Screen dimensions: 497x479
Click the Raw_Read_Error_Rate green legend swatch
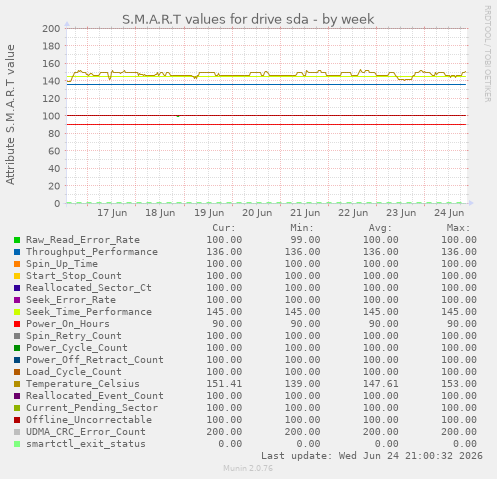[17, 240]
